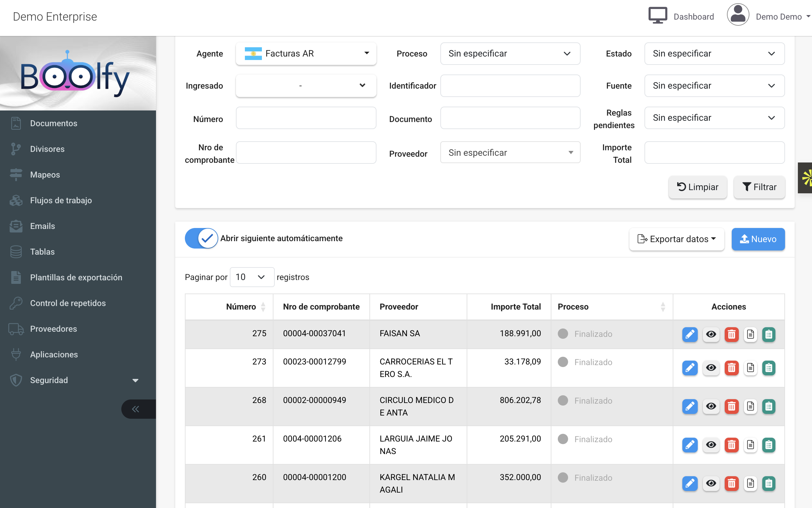The image size is (812, 508).
Task: Click the blue Nuevo button
Action: point(758,239)
